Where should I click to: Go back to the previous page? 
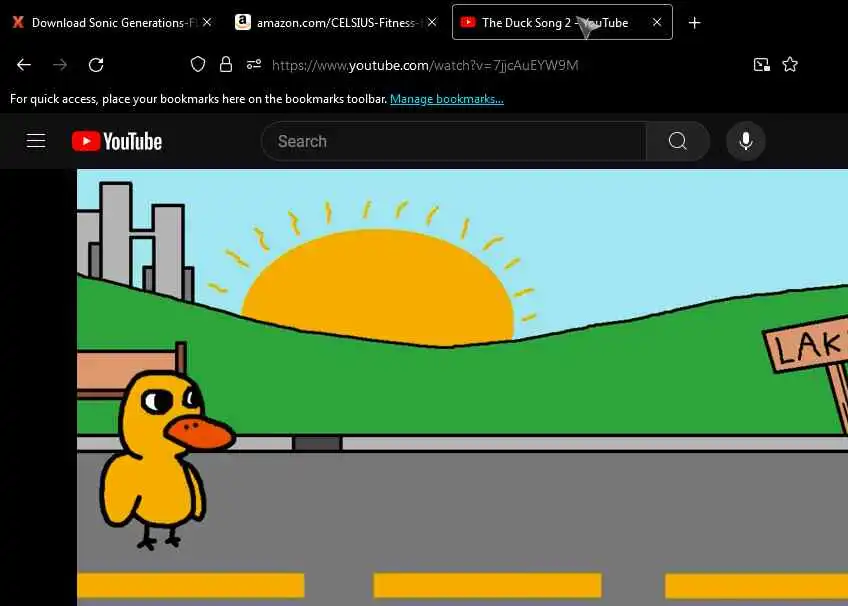24,65
